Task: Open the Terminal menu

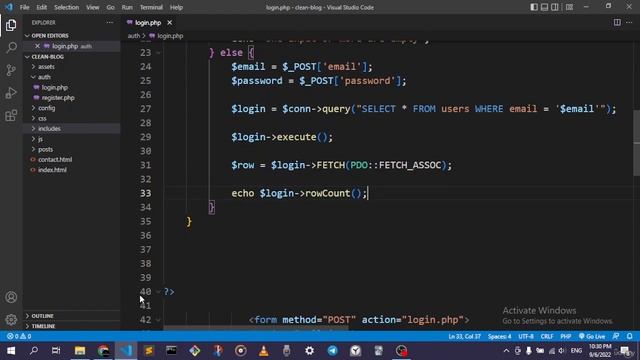Action: [151, 7]
